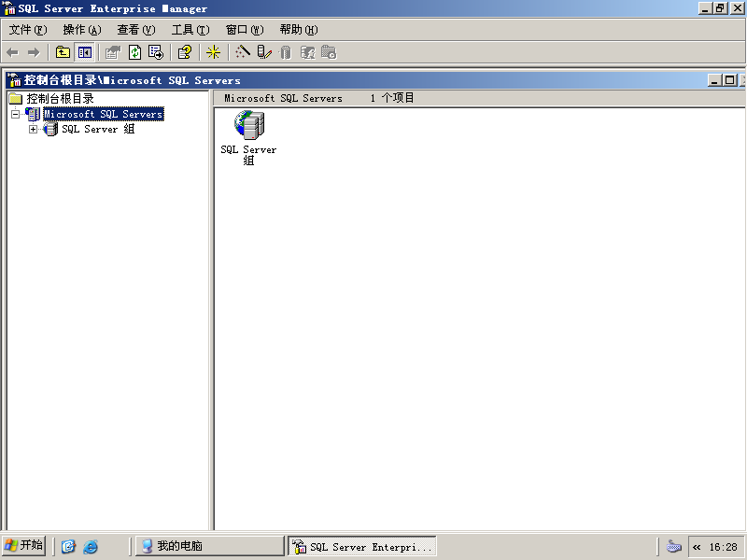Open the 操作(A) menu
This screenshot has width=747, height=560.
point(82,30)
